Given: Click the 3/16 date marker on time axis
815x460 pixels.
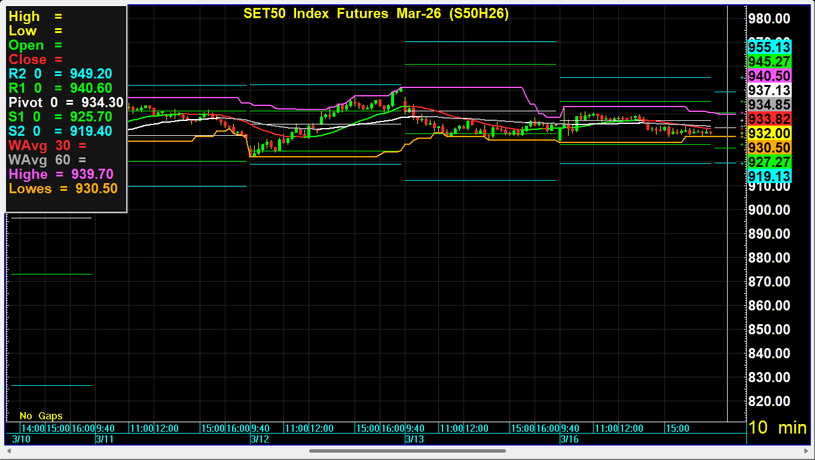Looking at the screenshot, I should pyautogui.click(x=569, y=439).
